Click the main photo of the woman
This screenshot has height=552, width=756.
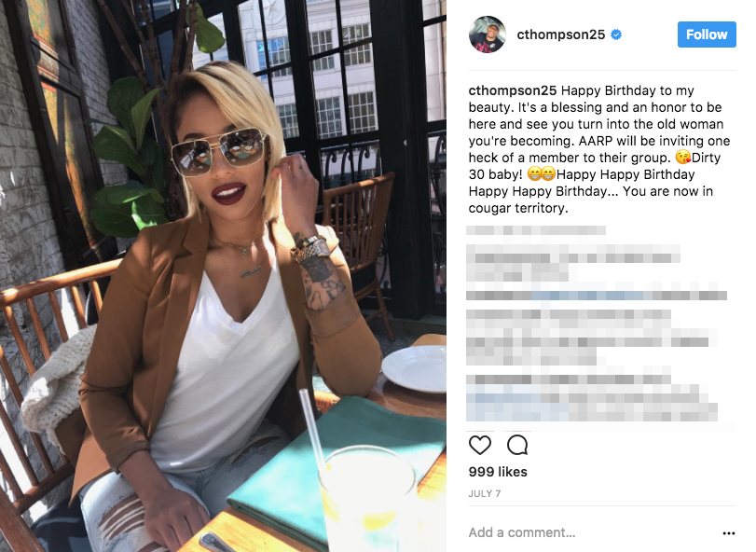tap(223, 276)
